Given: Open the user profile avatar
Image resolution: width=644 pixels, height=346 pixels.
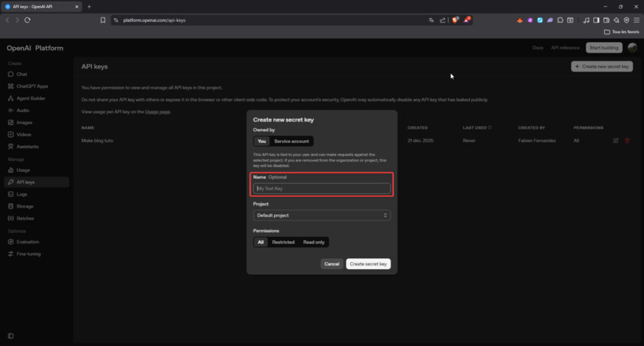Looking at the screenshot, I should (632, 48).
